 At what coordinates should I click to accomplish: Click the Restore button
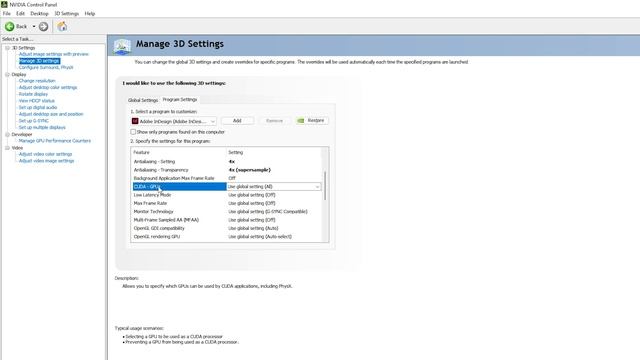312,121
